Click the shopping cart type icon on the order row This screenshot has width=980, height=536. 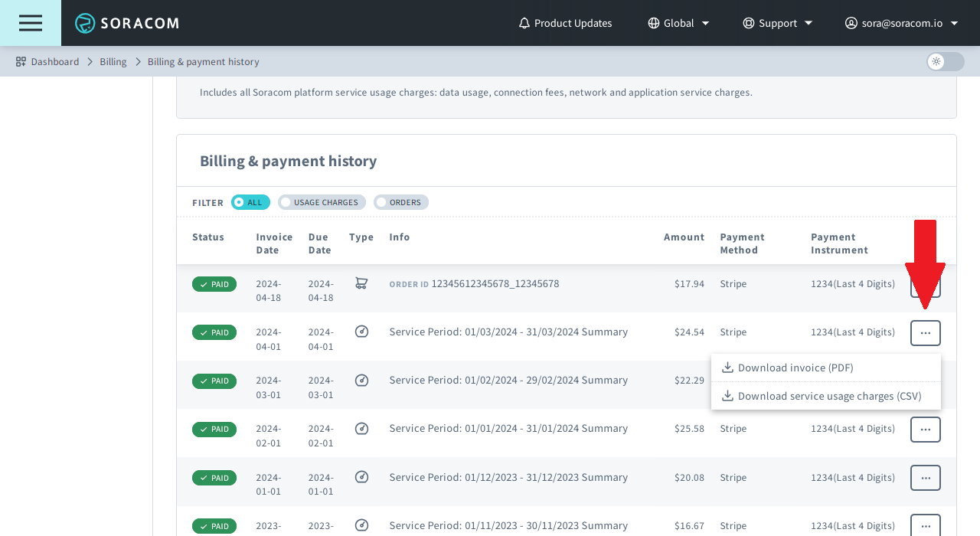(x=361, y=283)
